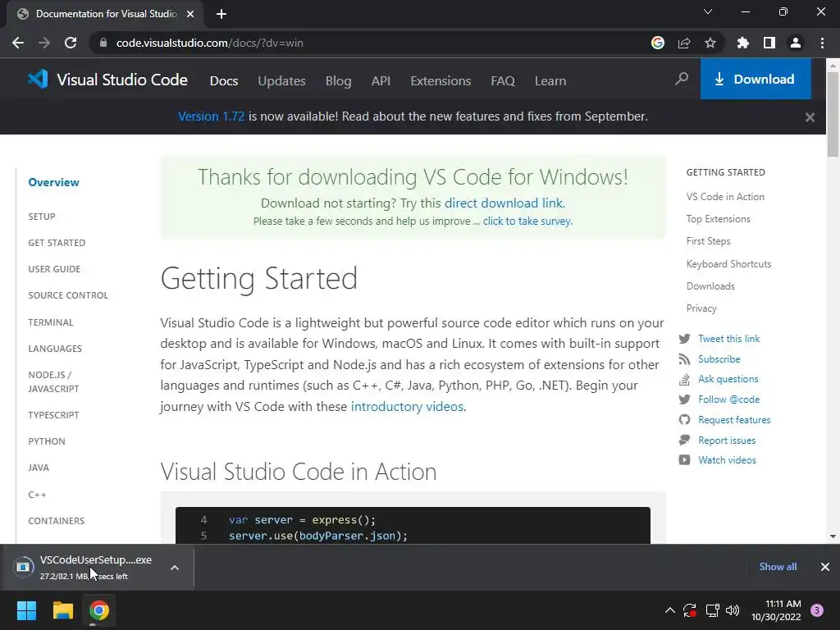Jump to Keyboard Shortcuts section

pos(728,263)
